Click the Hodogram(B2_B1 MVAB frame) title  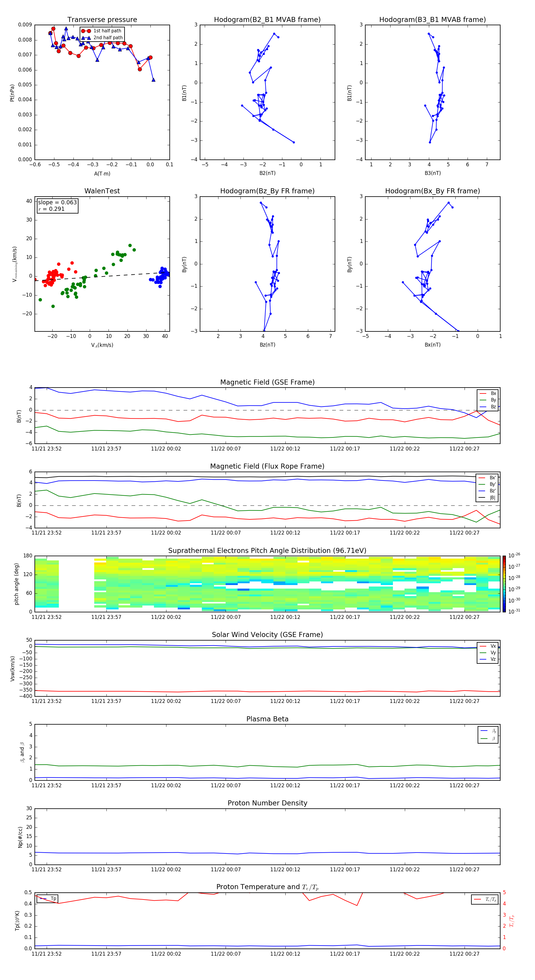pos(267,20)
